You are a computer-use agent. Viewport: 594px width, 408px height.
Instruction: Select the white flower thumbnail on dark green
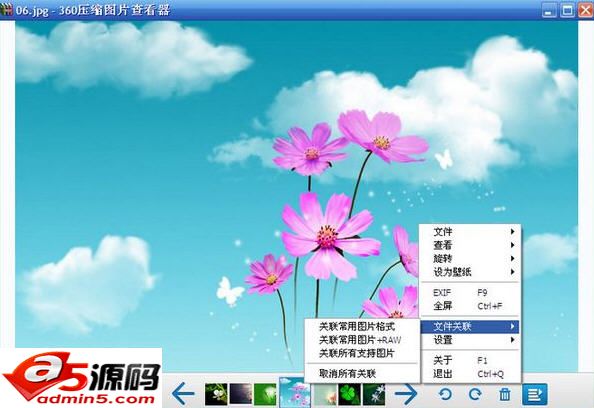tap(216, 394)
